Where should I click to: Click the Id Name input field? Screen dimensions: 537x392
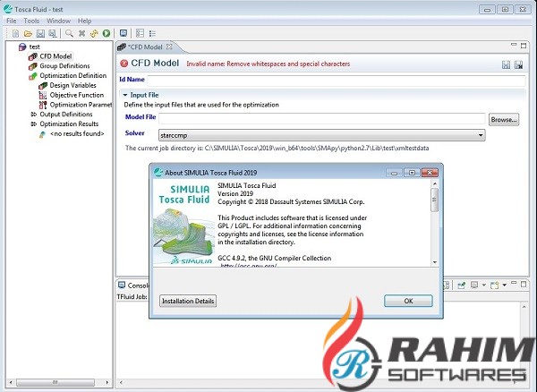click(337, 81)
